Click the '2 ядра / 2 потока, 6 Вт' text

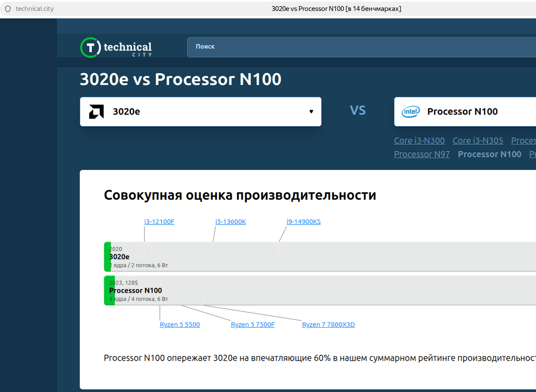139,265
